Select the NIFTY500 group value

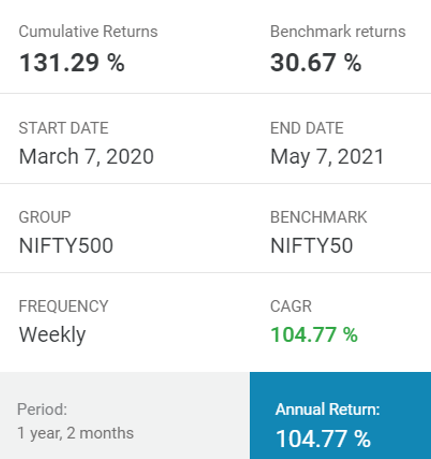pos(66,246)
